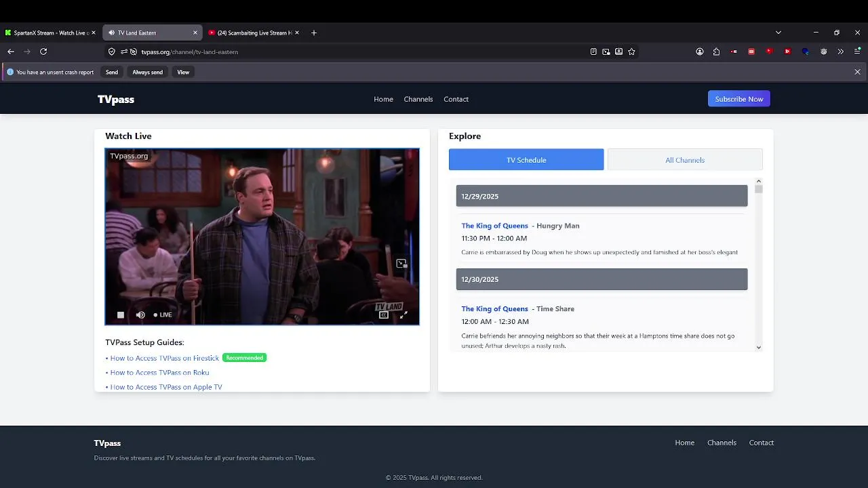The height and width of the screenshot is (488, 868).
Task: Click the LIVE indicator in player
Action: pyautogui.click(x=163, y=315)
